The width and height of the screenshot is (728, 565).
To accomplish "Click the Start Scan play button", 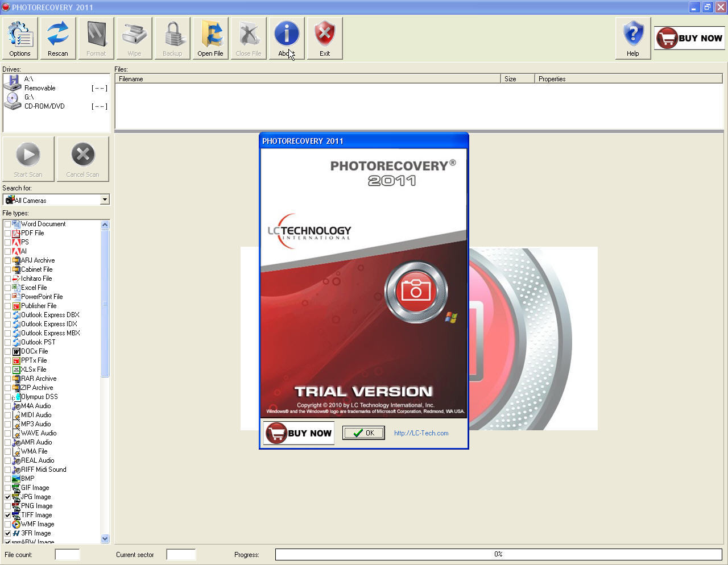I will tap(28, 159).
